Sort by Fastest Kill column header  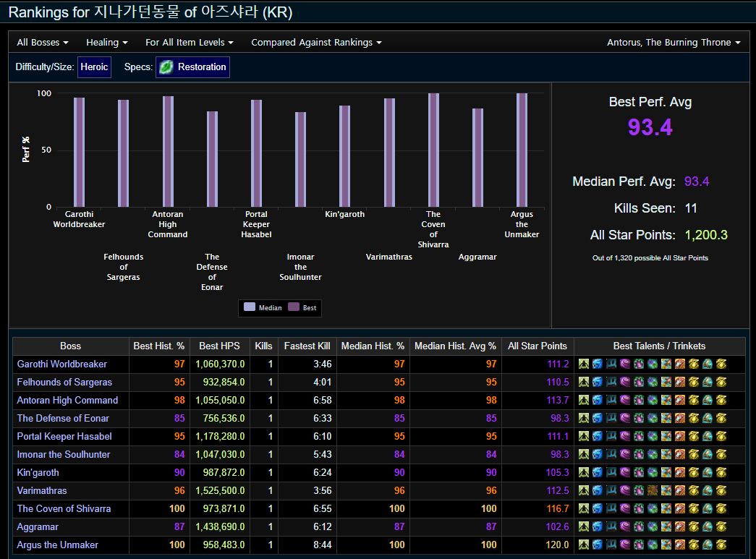coord(307,346)
